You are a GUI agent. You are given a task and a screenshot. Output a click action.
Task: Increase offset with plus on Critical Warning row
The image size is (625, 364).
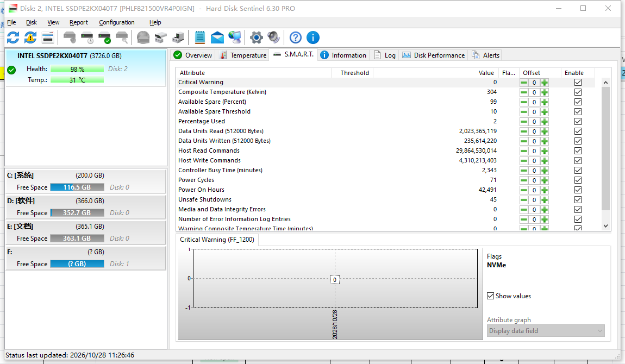(x=545, y=83)
